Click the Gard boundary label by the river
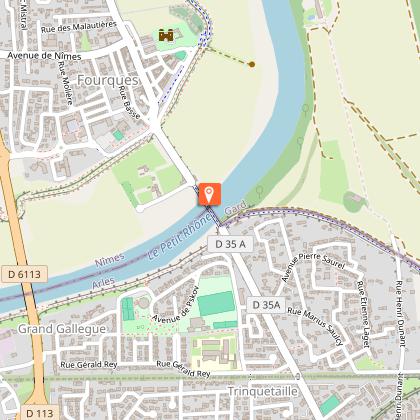Viewport: 420px width, 420px height. click(236, 207)
